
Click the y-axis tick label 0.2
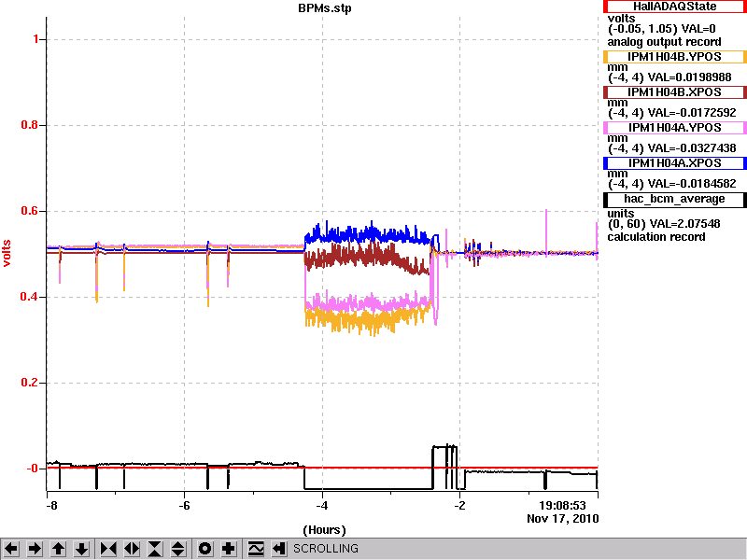30,383
